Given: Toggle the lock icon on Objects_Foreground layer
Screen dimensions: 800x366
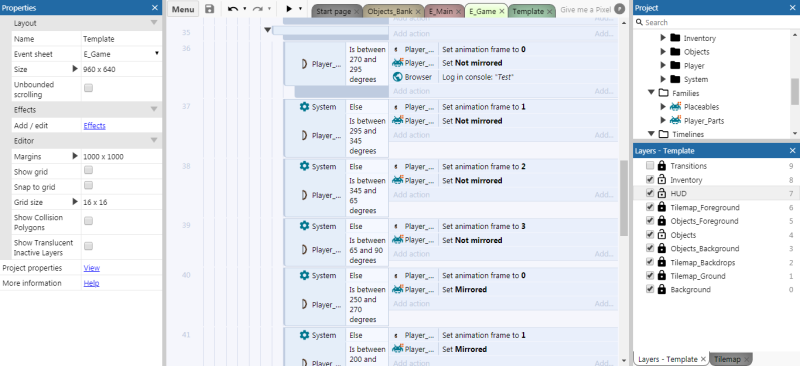Looking at the screenshot, I should click(x=662, y=221).
